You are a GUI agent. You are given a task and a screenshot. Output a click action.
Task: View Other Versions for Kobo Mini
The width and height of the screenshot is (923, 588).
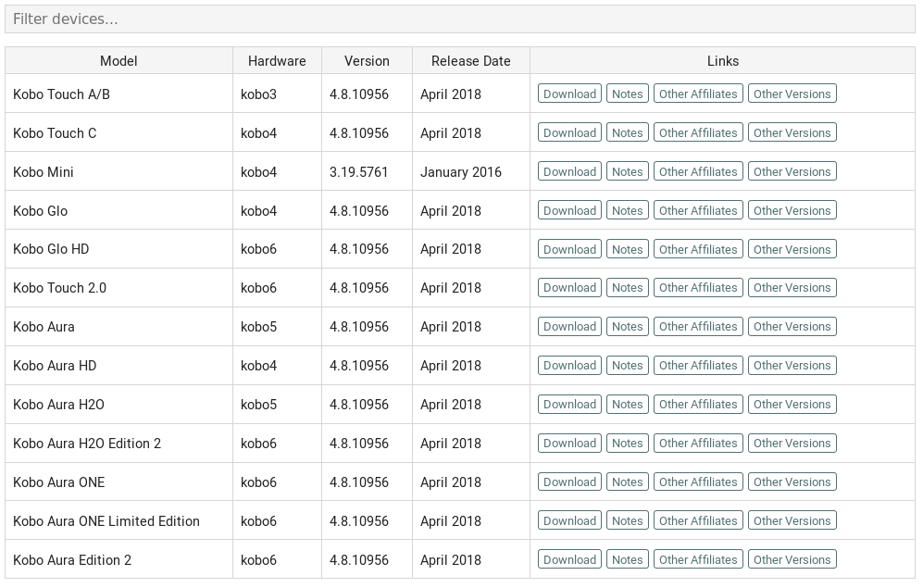click(792, 171)
